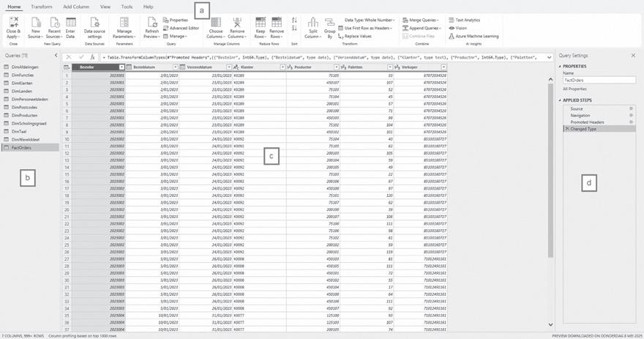Click the Remove Columns icon
The image size is (644, 339).
237,22
